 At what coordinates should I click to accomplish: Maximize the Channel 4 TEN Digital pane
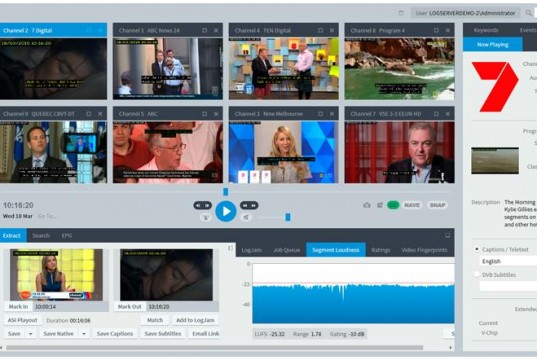(320, 30)
